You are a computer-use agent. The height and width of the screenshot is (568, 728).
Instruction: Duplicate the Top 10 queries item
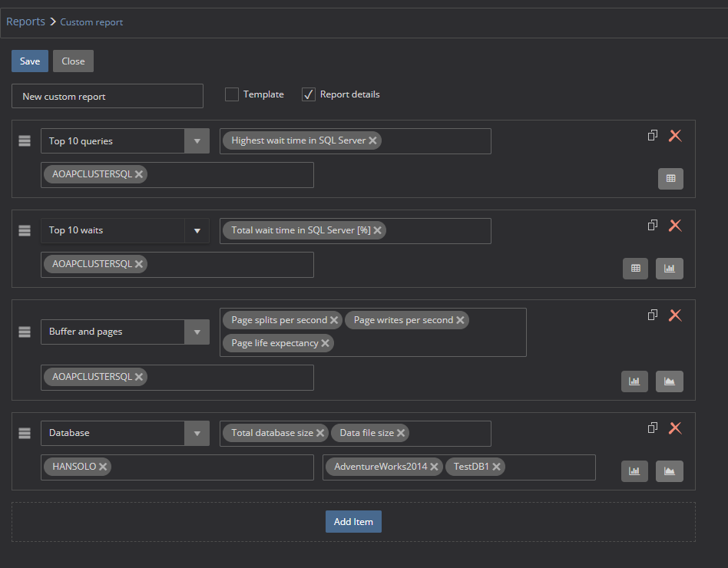pos(652,135)
